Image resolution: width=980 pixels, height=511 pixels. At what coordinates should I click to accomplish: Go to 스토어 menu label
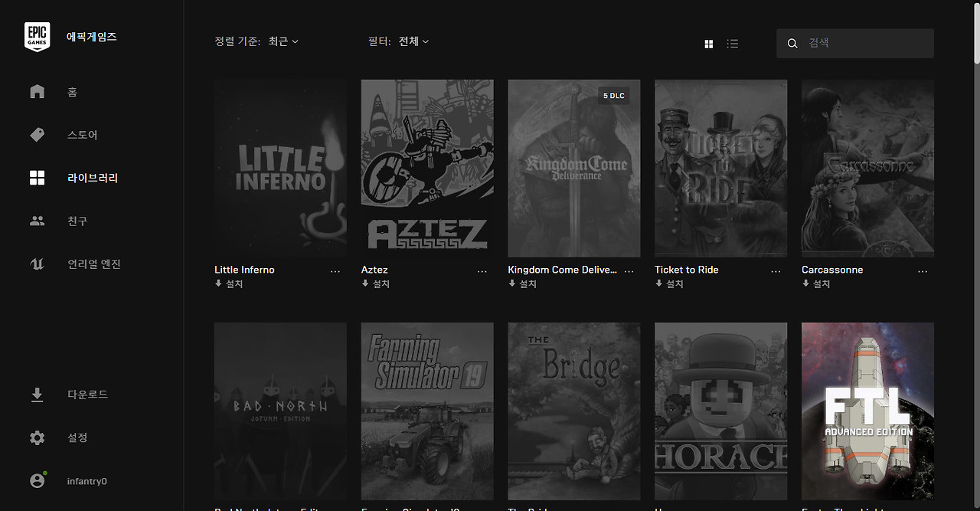click(83, 135)
